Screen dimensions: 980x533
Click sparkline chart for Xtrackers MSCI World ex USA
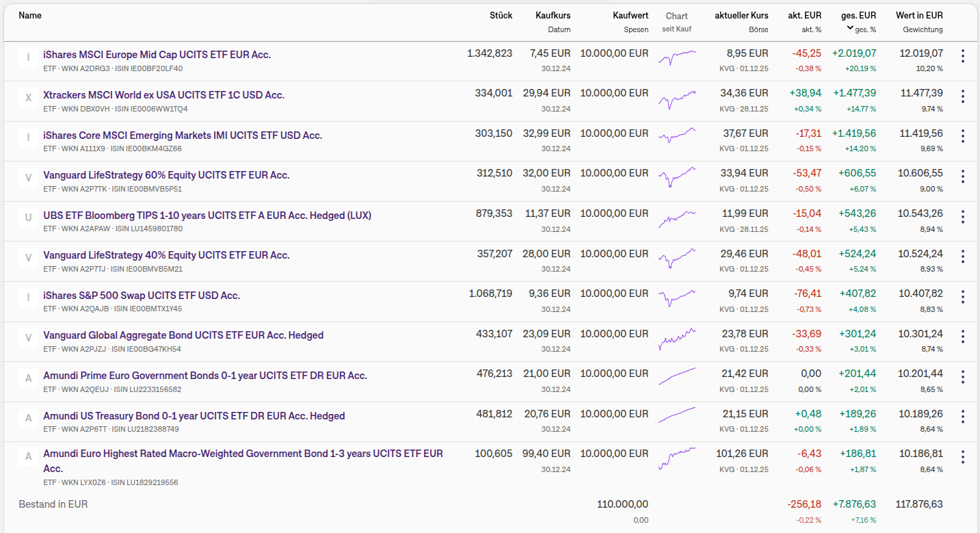point(677,99)
